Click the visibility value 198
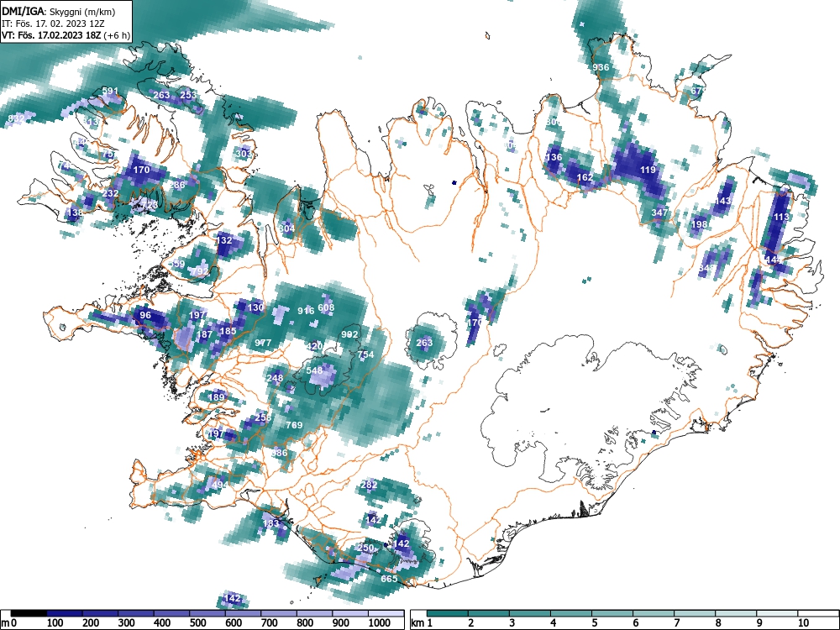Screen dimensions: 840x630 pos(699,224)
